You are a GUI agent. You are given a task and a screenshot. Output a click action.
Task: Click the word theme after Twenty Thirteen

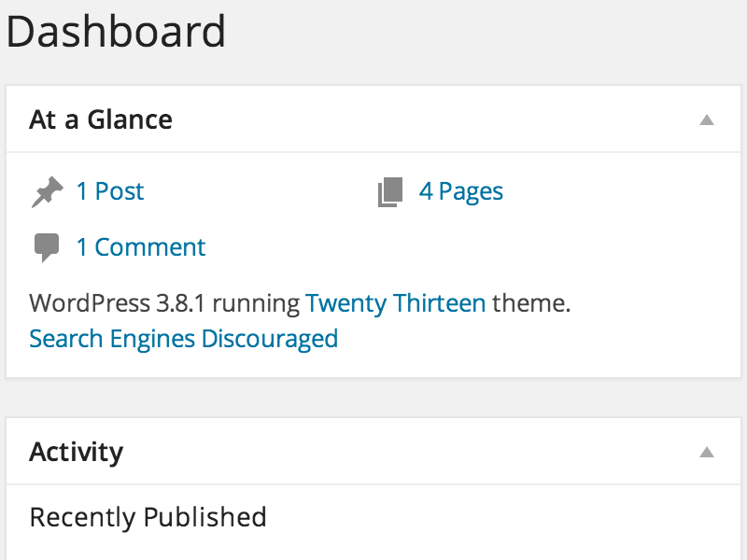[x=530, y=303]
